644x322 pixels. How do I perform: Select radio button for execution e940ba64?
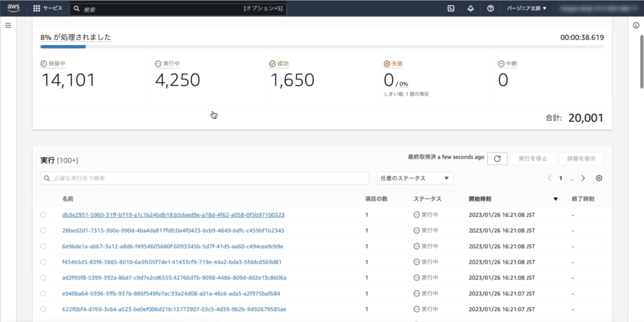(x=43, y=293)
